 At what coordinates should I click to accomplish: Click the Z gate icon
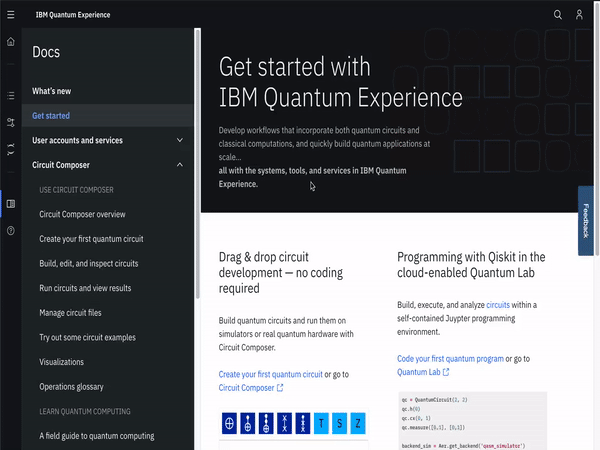tap(358, 423)
